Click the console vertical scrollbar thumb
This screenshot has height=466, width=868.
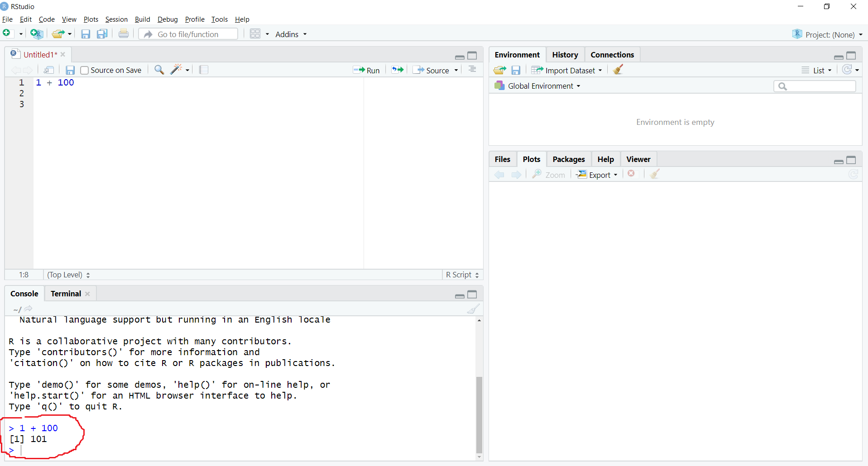(479, 414)
